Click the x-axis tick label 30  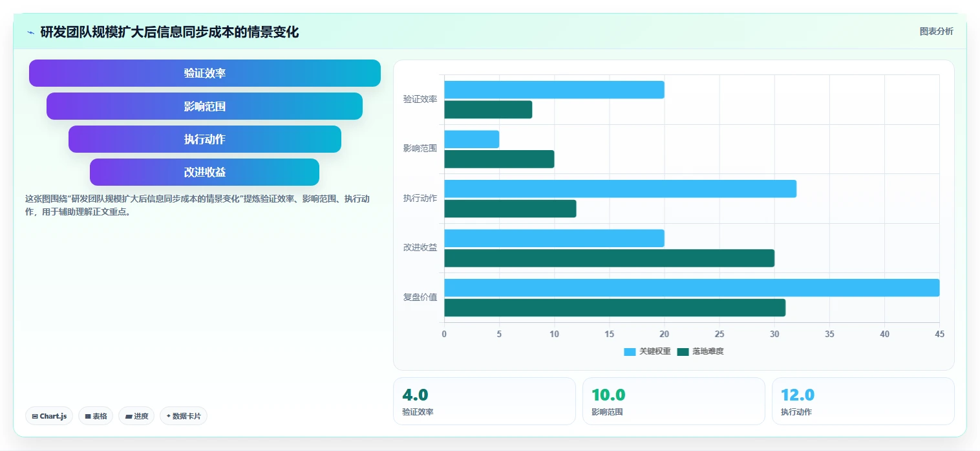coord(774,334)
